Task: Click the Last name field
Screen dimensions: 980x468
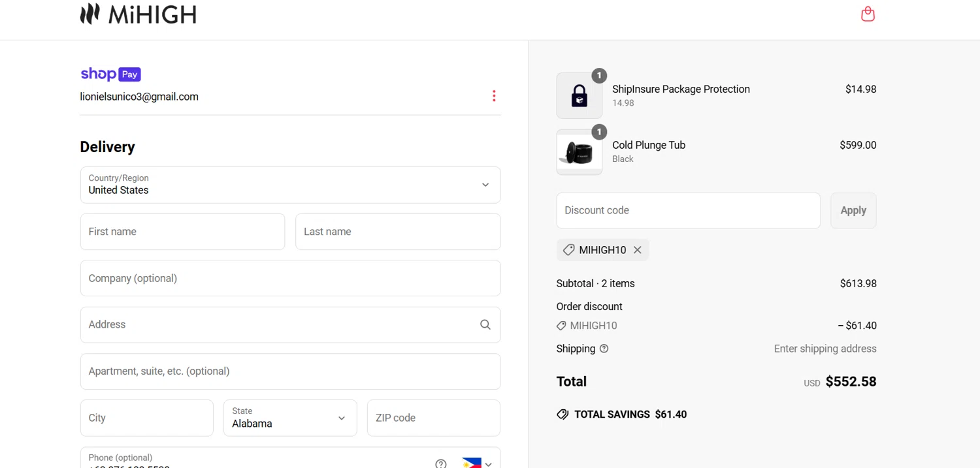Action: pyautogui.click(x=398, y=232)
